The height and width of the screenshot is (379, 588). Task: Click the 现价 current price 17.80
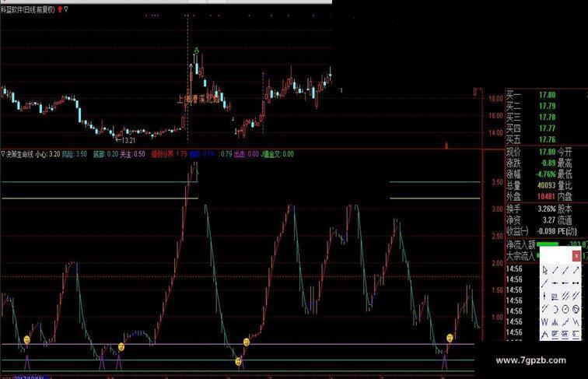coord(547,152)
